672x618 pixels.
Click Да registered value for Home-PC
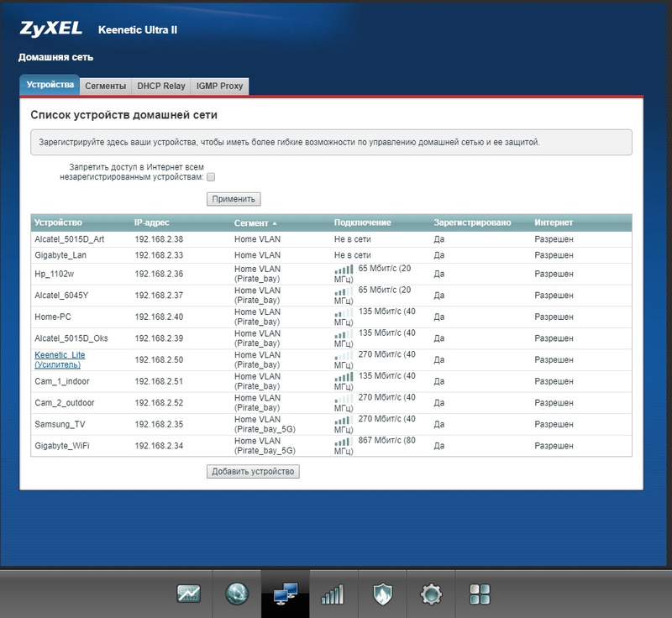pyautogui.click(x=438, y=317)
